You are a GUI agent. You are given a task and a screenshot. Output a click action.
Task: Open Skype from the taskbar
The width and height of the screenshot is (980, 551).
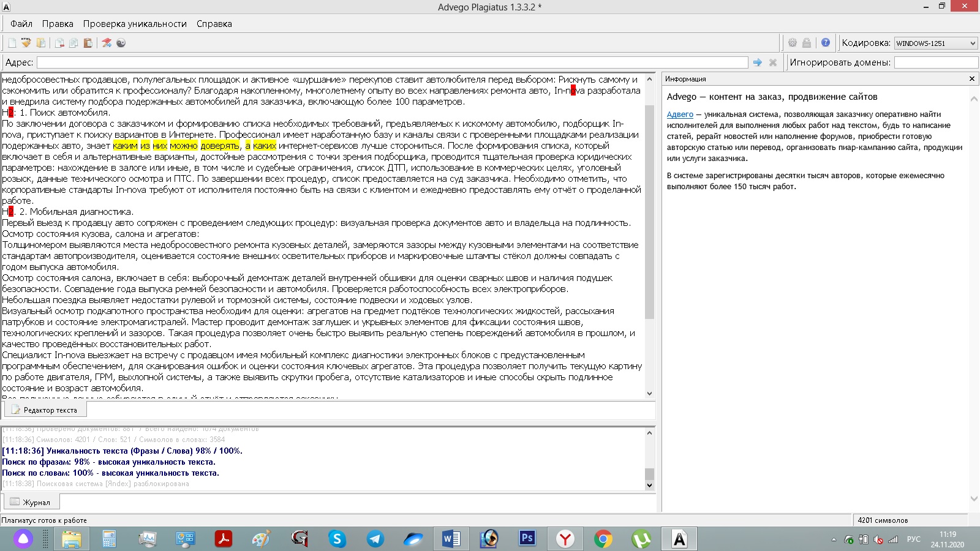coord(337,539)
